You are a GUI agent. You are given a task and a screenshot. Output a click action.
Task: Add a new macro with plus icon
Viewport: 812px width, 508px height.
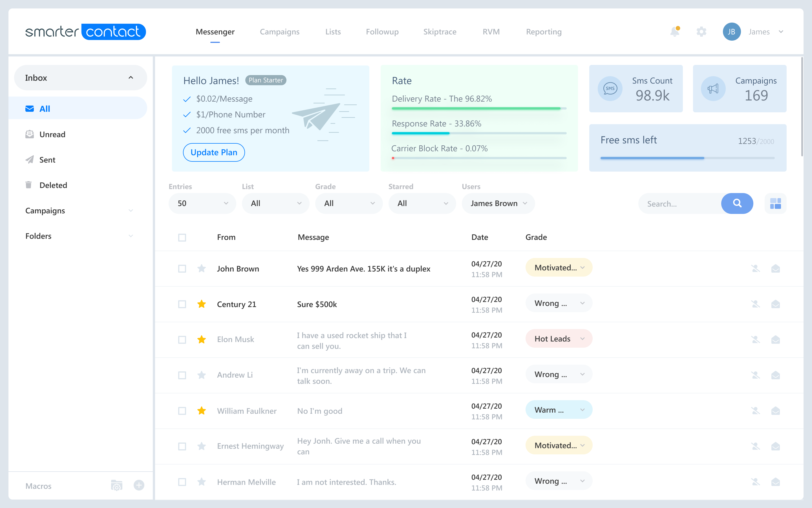(x=139, y=485)
